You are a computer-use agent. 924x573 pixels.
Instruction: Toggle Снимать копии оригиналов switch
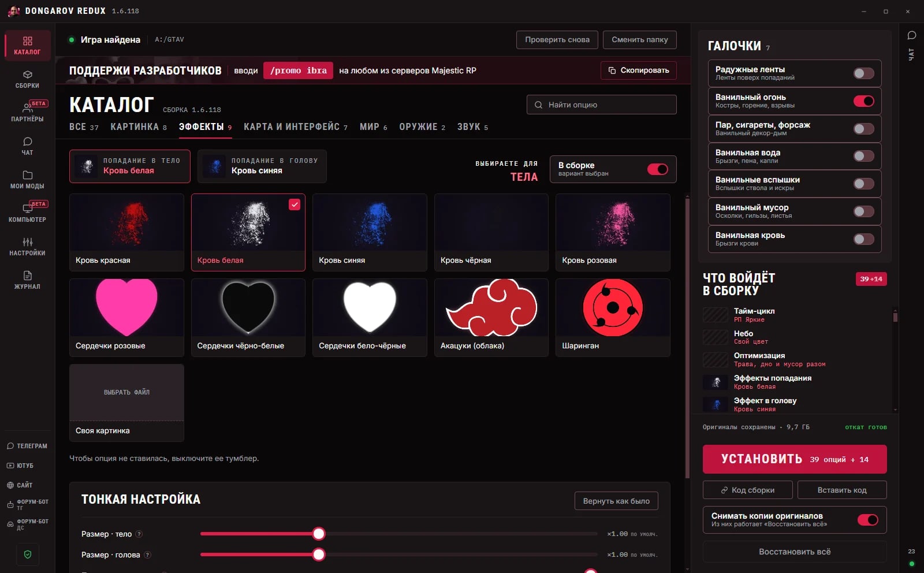(867, 520)
